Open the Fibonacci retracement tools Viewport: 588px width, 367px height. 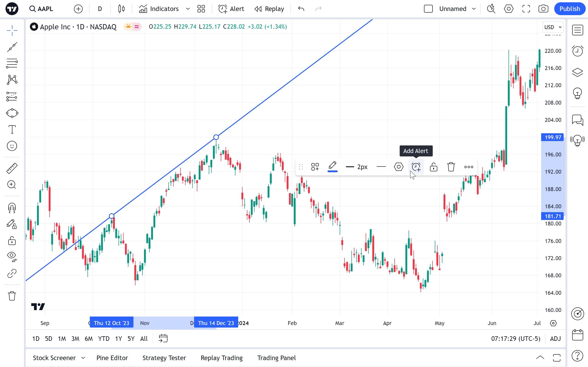[x=12, y=63]
